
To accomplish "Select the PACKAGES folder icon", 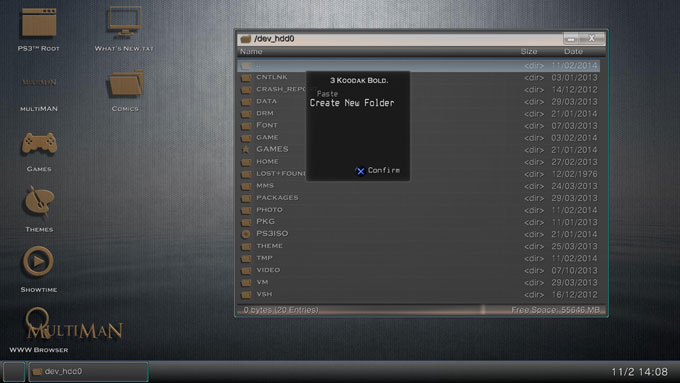I will tap(246, 198).
